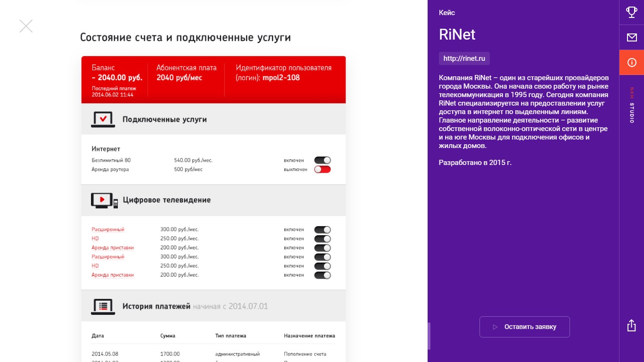The width and height of the screenshot is (644, 362).
Task: Open the first Аренда приставки link
Action: click(x=113, y=248)
